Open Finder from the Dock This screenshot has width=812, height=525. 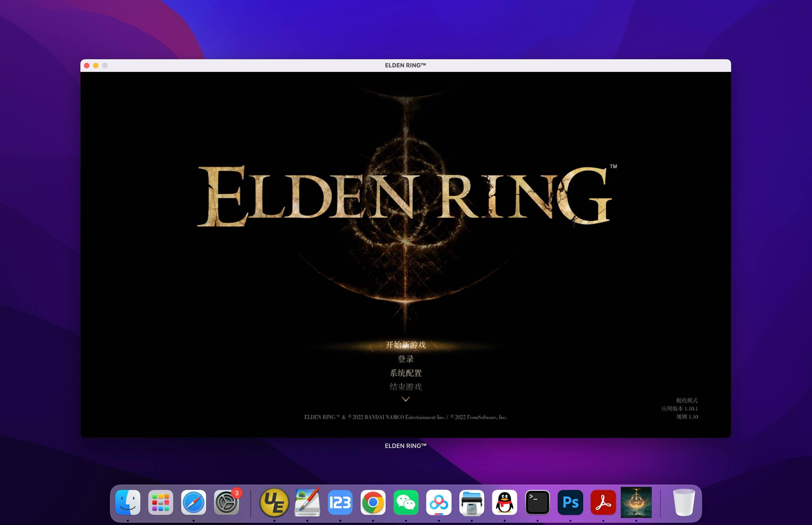[x=128, y=502]
